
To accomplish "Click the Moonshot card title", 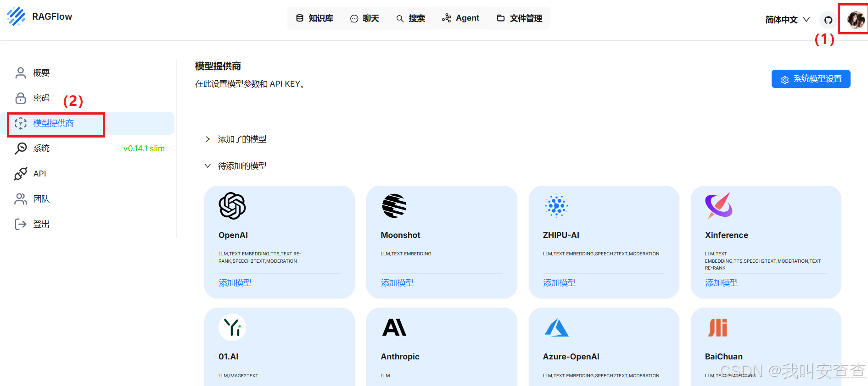I will (x=400, y=235).
